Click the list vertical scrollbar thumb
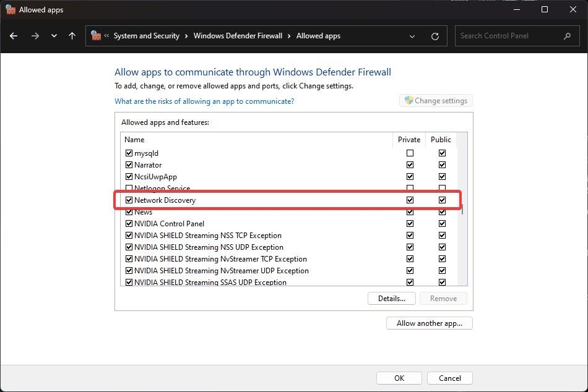The width and height of the screenshot is (588, 392). pyautogui.click(x=462, y=209)
